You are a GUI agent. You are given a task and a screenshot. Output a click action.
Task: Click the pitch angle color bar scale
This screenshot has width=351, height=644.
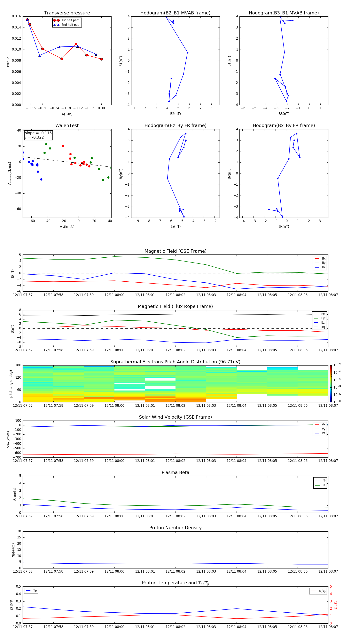331,383
